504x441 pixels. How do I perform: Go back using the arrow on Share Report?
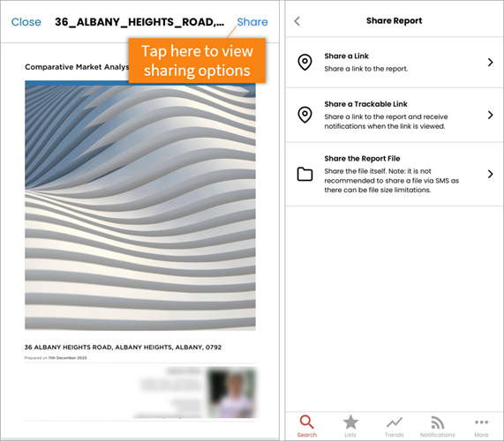(x=297, y=21)
